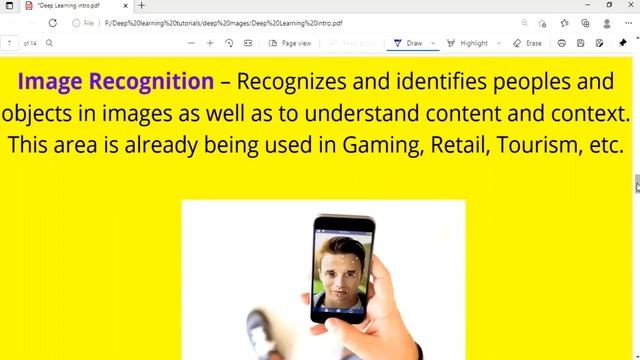Save the PDF document
The height and width of the screenshot is (360, 640).
(x=580, y=43)
